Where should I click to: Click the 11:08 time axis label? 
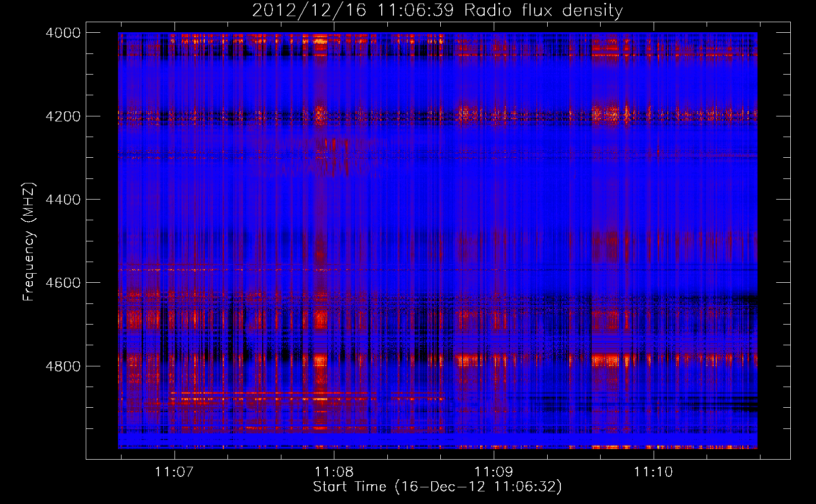[x=334, y=472]
